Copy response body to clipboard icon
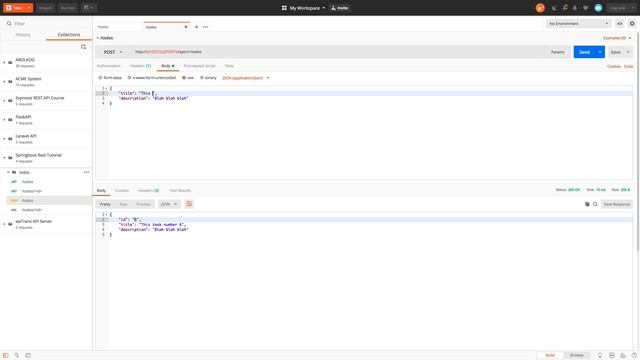This screenshot has width=640, height=360. click(x=587, y=204)
